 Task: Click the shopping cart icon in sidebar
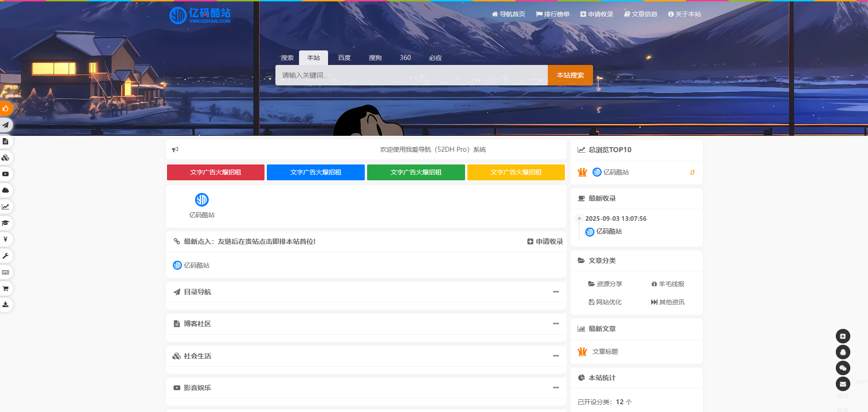pyautogui.click(x=6, y=288)
